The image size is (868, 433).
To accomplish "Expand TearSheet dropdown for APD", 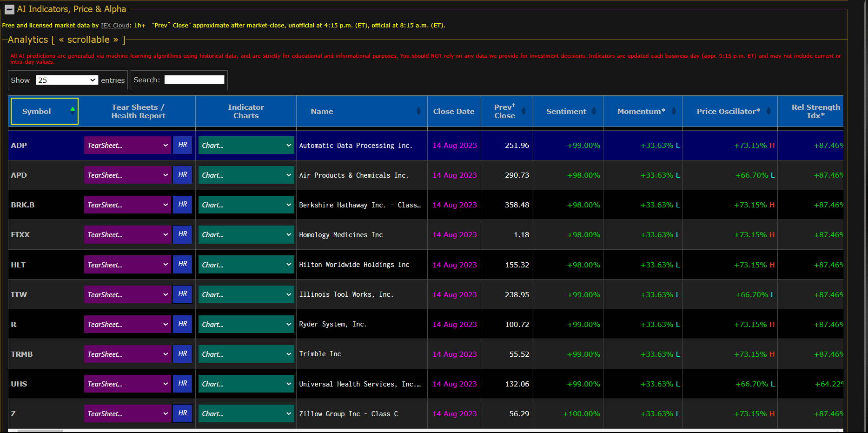I will 127,175.
